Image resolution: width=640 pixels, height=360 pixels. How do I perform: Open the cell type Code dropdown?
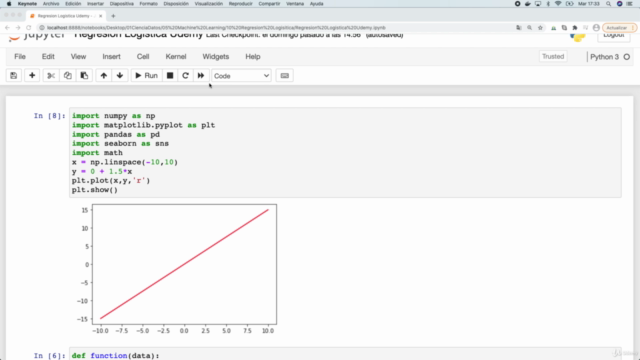point(241,76)
